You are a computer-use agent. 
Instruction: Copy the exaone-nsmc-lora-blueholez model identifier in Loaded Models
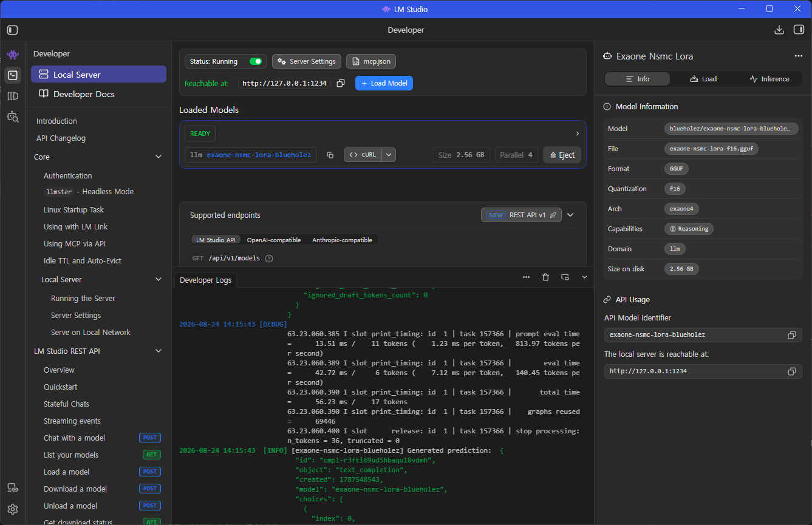coord(330,155)
